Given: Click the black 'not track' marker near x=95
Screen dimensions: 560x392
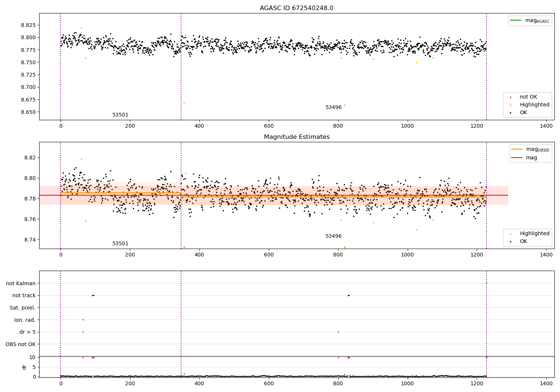Looking at the screenshot, I should click(93, 295).
